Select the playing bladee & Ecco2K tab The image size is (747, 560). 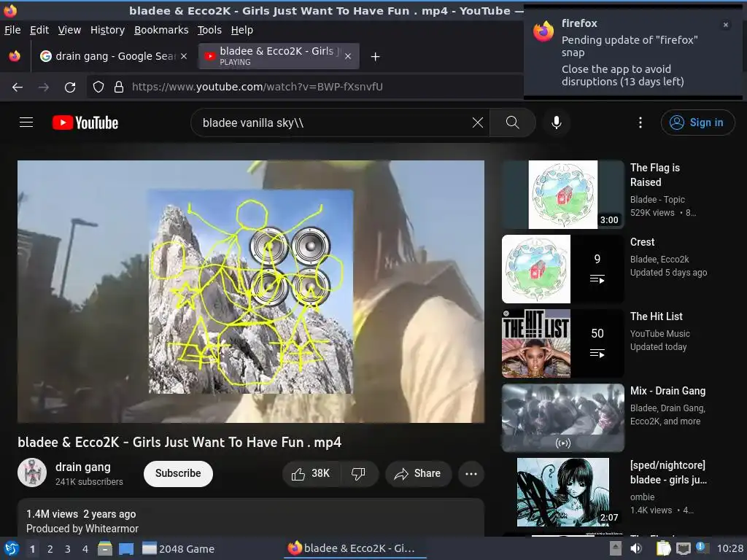pos(279,55)
